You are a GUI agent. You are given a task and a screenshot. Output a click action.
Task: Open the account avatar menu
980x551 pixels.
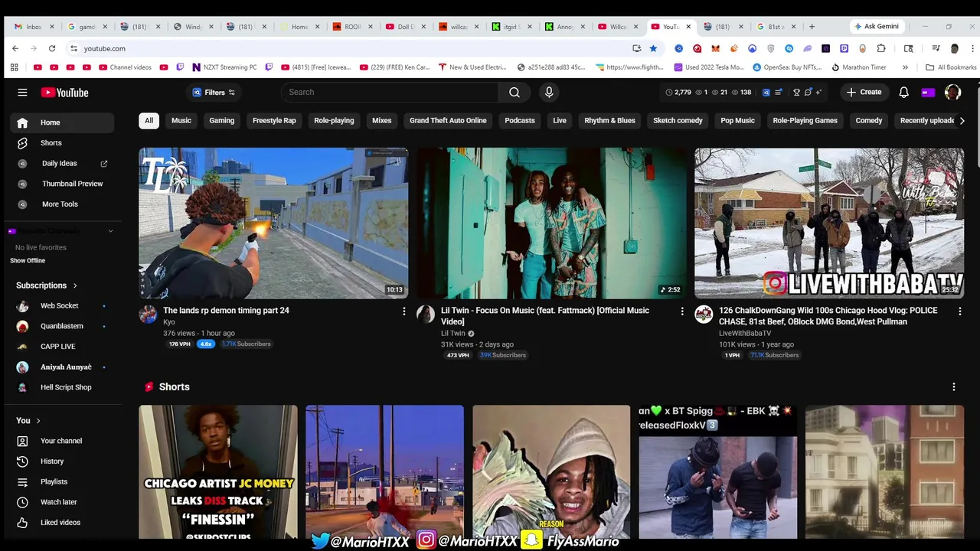952,92
